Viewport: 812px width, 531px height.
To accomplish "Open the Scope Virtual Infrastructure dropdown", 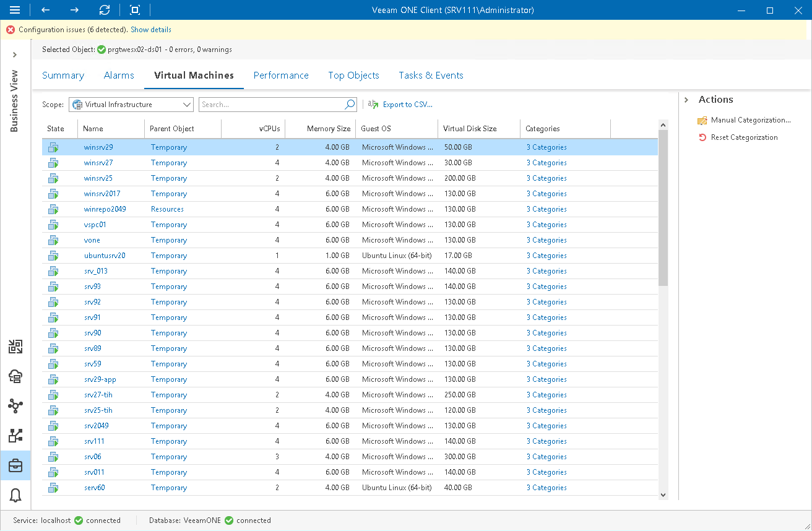I will (131, 105).
